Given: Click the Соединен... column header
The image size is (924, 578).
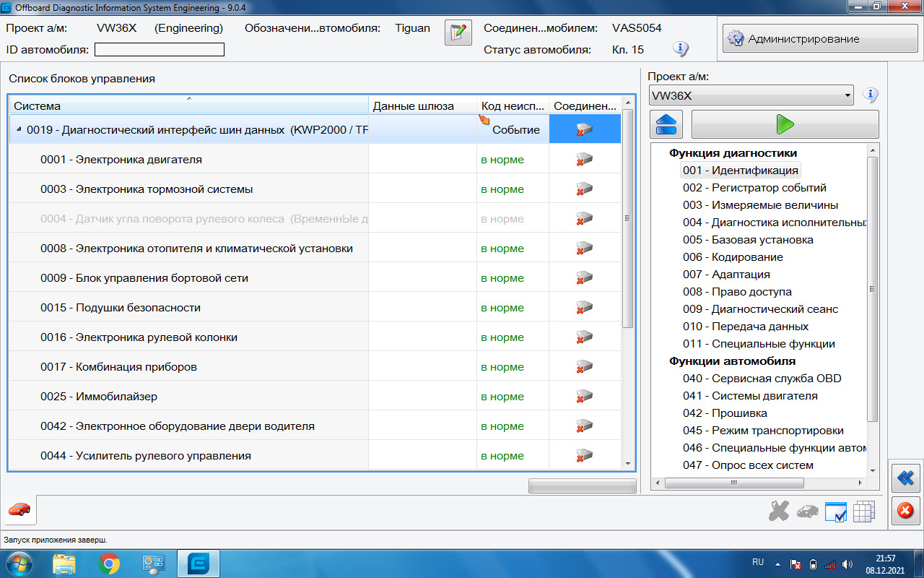Looking at the screenshot, I should tap(585, 105).
